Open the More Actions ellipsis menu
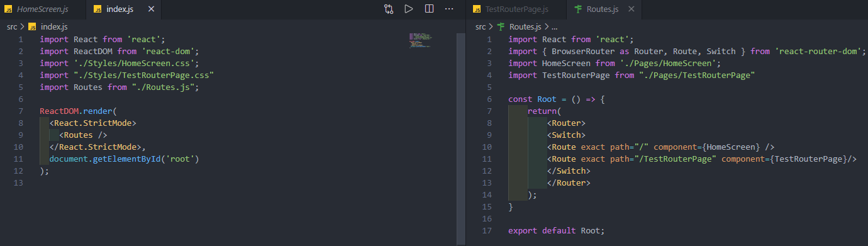 449,9
